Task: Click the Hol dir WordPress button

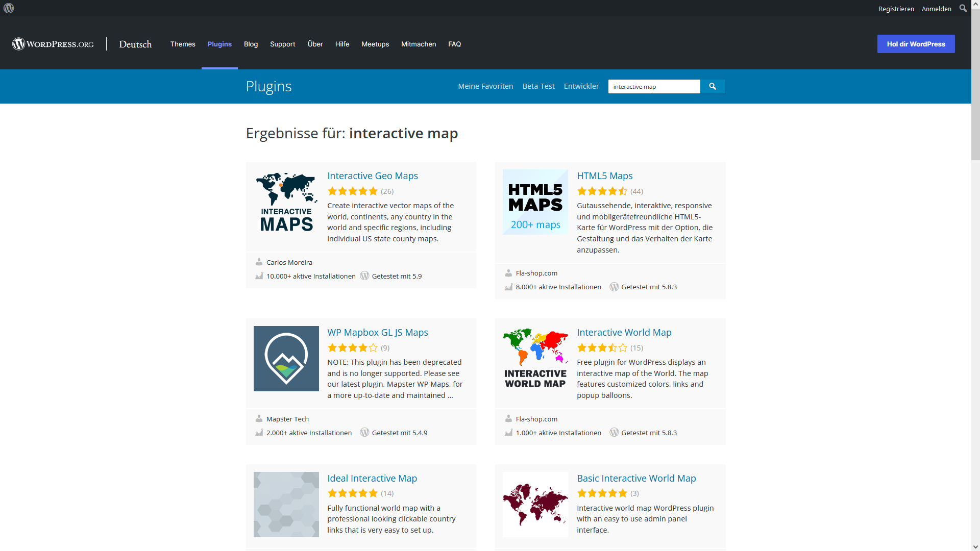Action: 916,44
